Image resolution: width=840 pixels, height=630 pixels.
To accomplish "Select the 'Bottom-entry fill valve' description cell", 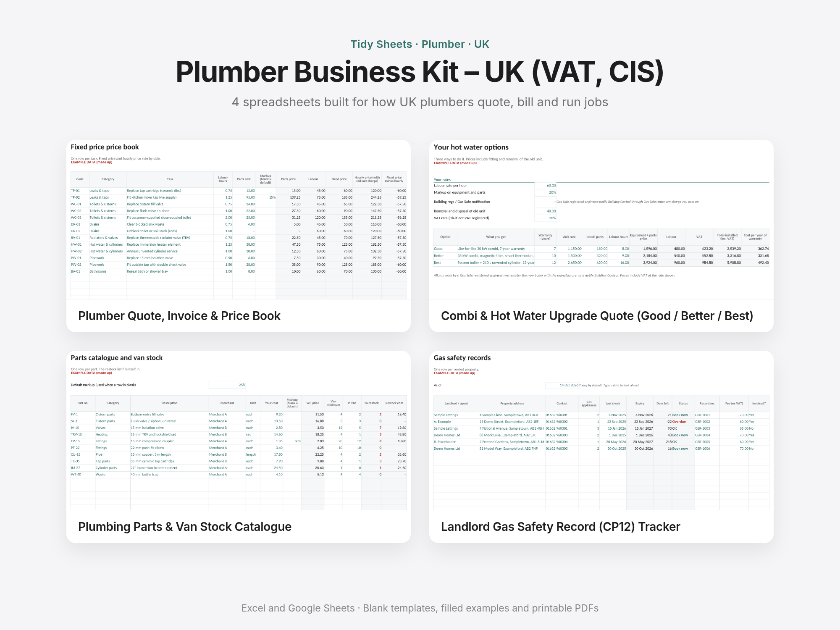I will coord(169,415).
